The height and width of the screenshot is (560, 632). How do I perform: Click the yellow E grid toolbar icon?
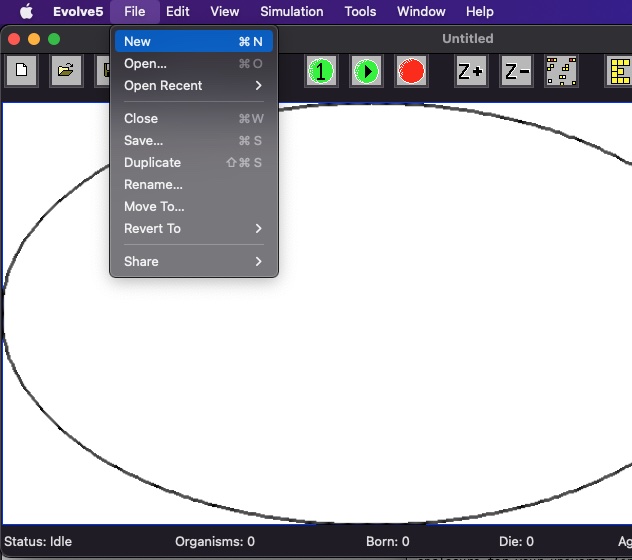619,71
